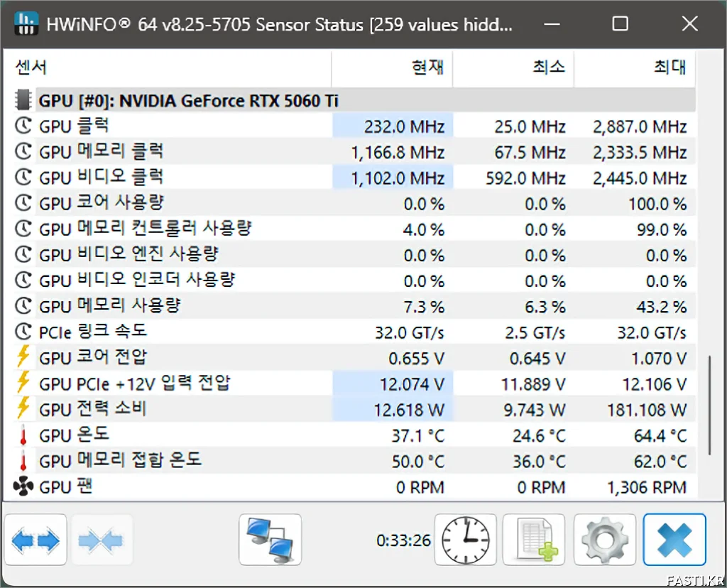Click the maximum value 1,306 RPM
727x588 pixels.
[647, 487]
